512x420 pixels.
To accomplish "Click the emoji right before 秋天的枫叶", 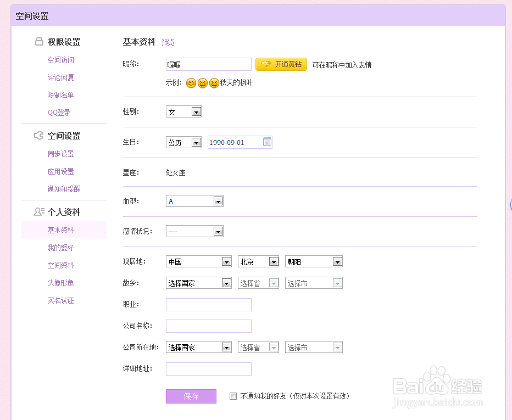I will (214, 83).
